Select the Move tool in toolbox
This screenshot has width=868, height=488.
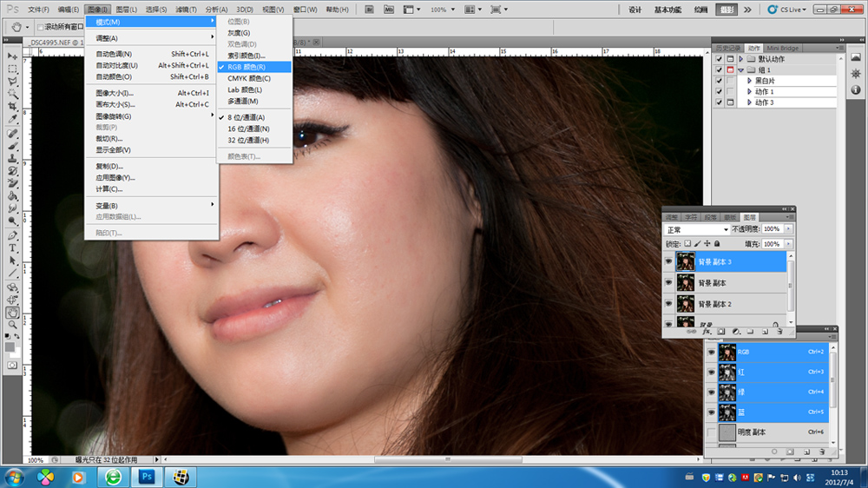click(x=13, y=56)
